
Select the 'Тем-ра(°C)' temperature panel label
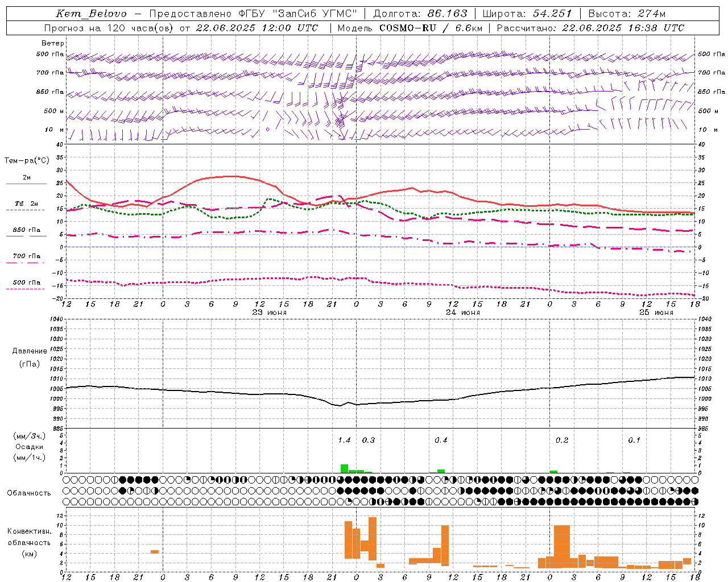click(27, 161)
